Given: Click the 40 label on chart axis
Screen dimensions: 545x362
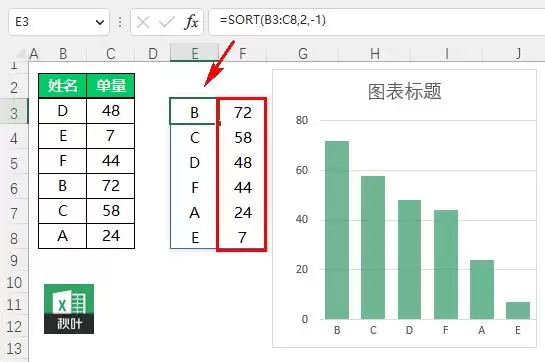Looking at the screenshot, I should pos(302,219).
